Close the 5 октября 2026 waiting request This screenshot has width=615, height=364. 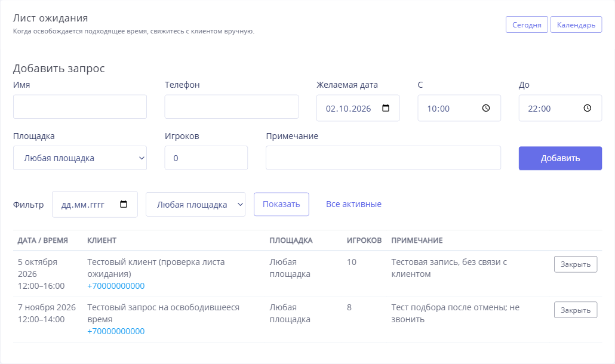tap(576, 264)
